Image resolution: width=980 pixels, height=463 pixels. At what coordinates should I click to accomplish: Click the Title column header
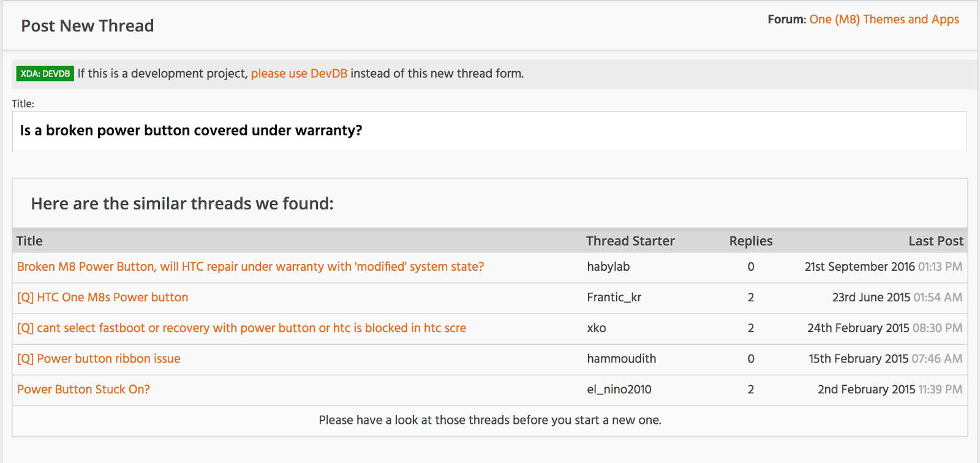click(x=29, y=241)
